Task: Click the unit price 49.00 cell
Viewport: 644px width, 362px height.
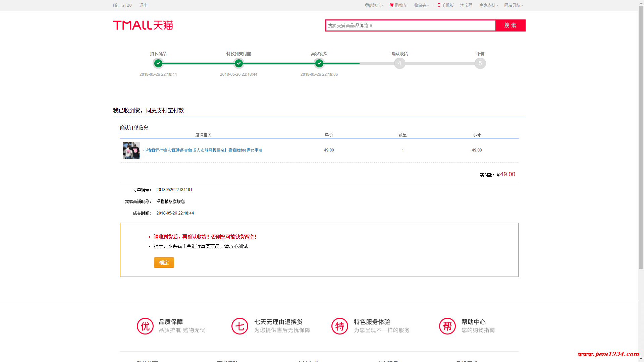Action: [x=329, y=150]
